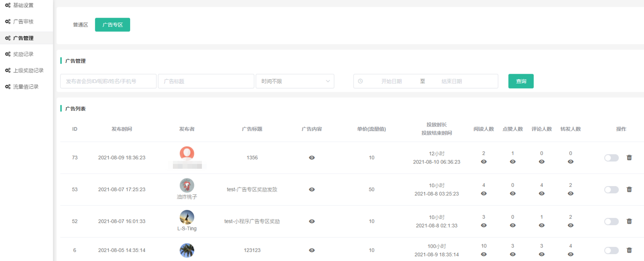The width and height of the screenshot is (644, 261).
Task: View ad content for ad 1356
Action: coord(312,157)
